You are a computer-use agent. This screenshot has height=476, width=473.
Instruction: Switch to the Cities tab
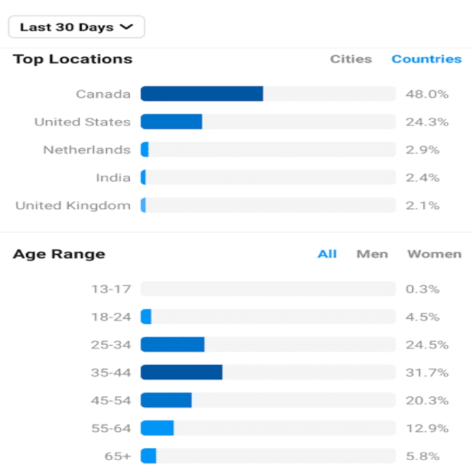[x=350, y=59]
